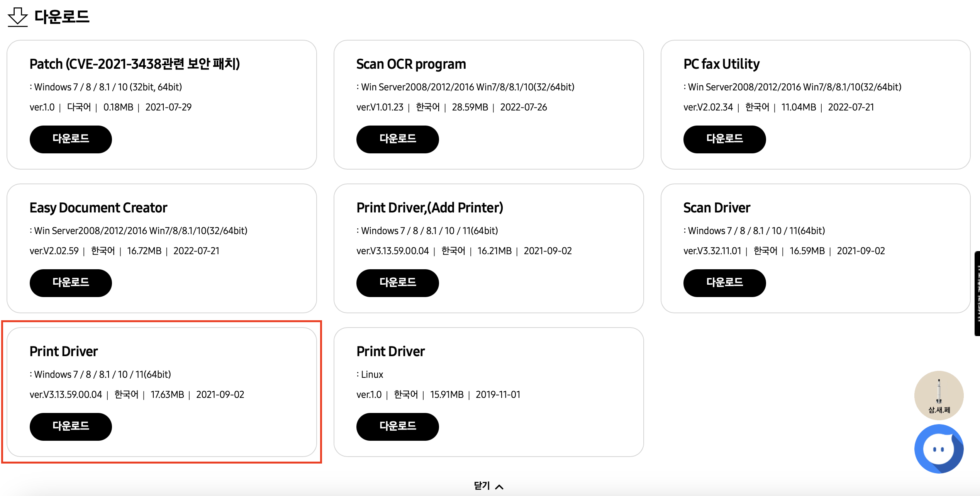Click the download arrow icon beside 다운로드 heading
This screenshot has height=496, width=980.
[x=18, y=17]
